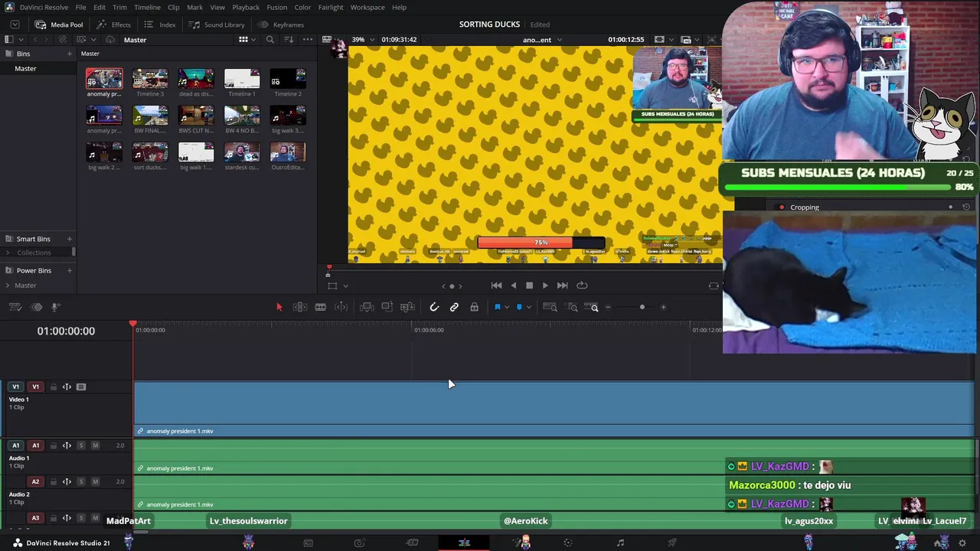Toggle Position Lock padlock in toolbar

click(475, 307)
